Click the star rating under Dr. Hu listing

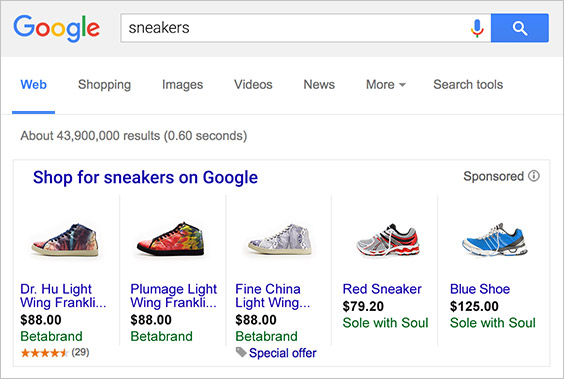click(44, 352)
